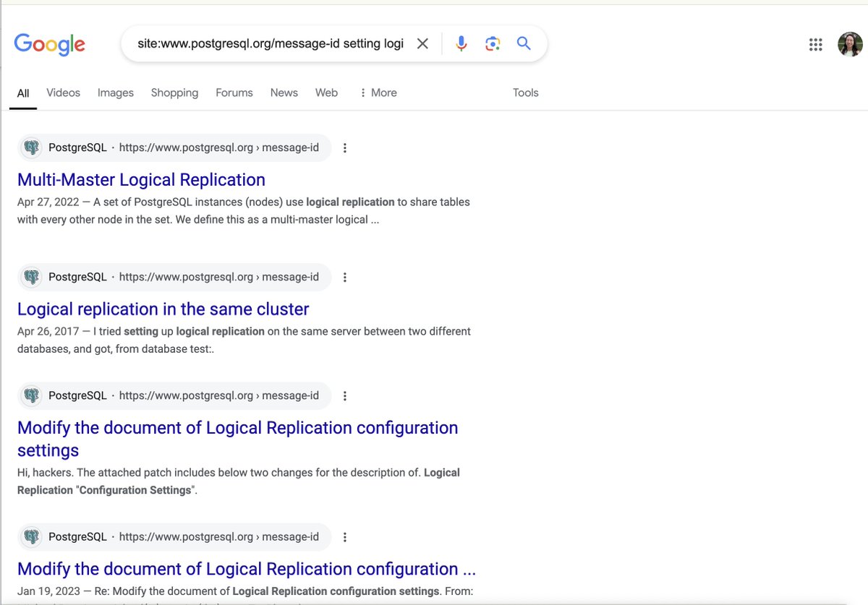Open options menu for the last result
This screenshot has width=868, height=605.
(345, 537)
